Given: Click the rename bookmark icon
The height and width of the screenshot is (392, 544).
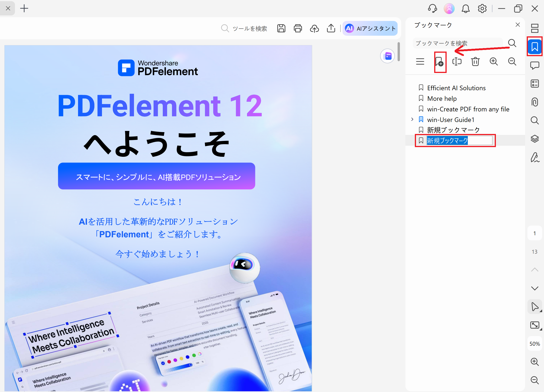Looking at the screenshot, I should (457, 62).
